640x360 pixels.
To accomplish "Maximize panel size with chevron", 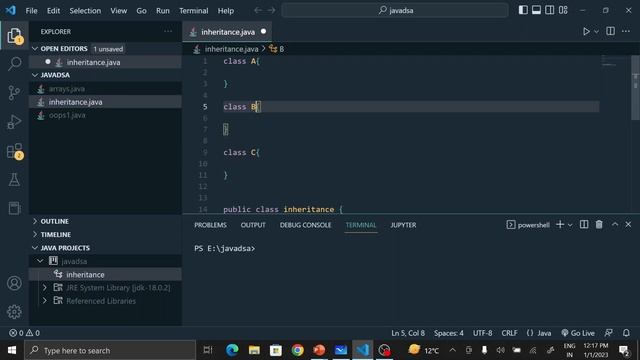I will (615, 224).
